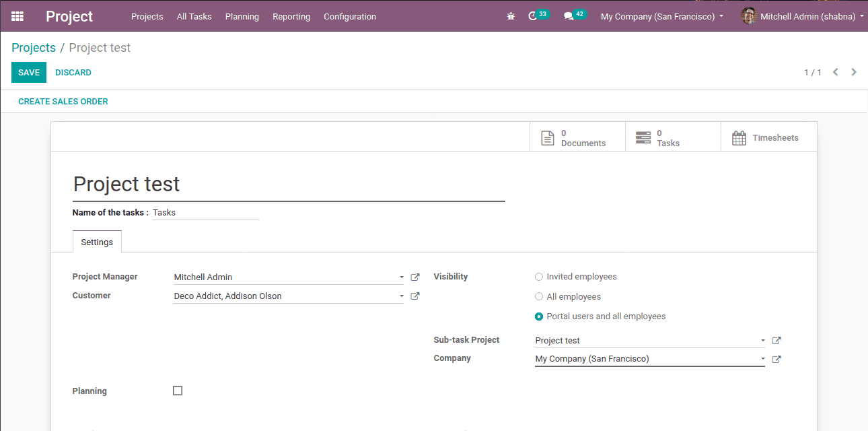
Task: Click the Discard button
Action: (x=73, y=72)
